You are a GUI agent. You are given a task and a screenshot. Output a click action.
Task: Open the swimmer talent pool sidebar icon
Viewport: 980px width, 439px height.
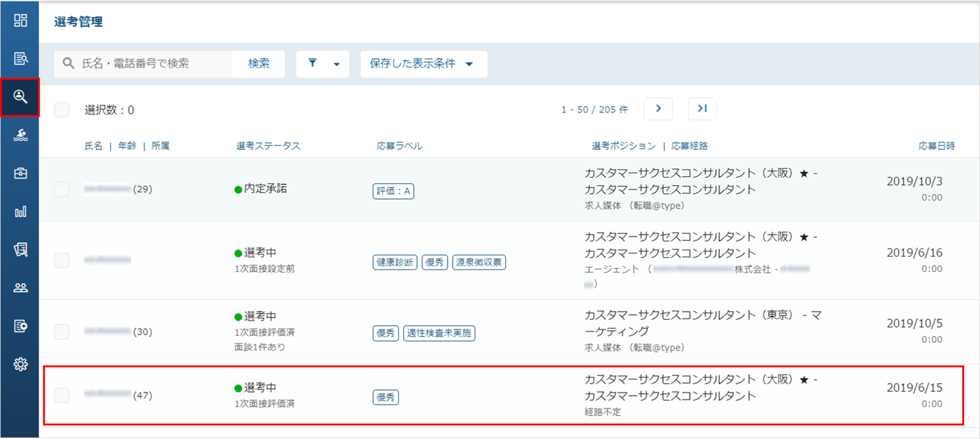pos(20,135)
